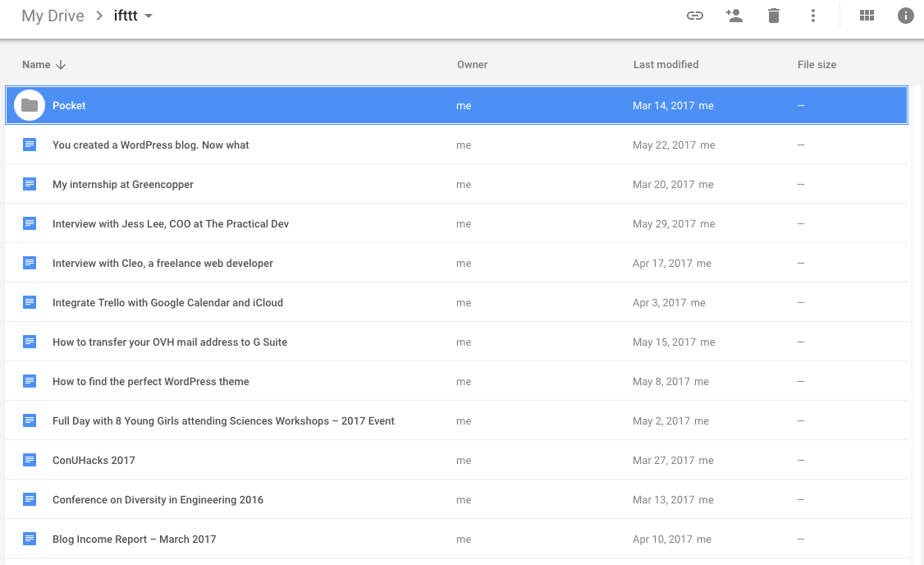The image size is (924, 565).
Task: Switch to grid view icon
Action: point(867,16)
